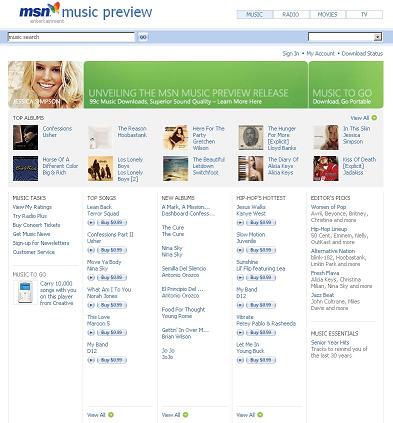The width and height of the screenshot is (393, 423).
Task: Buy Confessions Part II for $0.99
Action: click(112, 250)
